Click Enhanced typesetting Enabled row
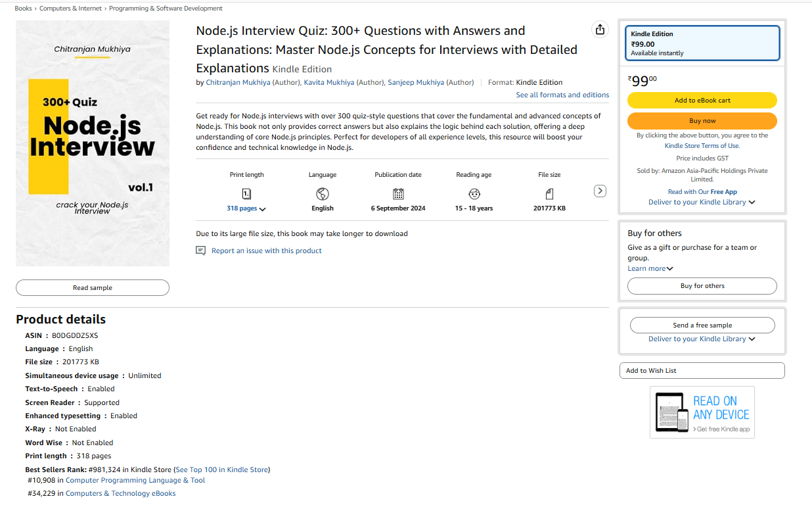Screen dimensions: 812x505 click(81, 416)
